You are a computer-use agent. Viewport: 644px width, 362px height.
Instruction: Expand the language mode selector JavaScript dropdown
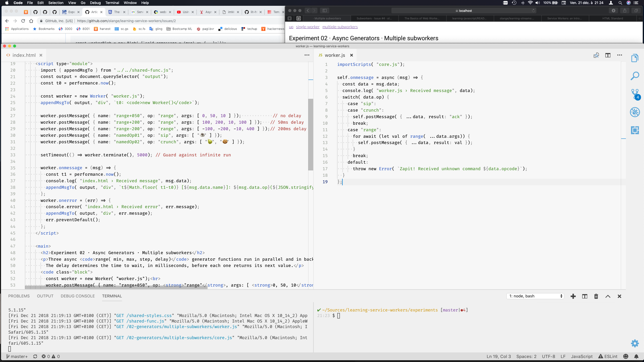tap(581, 356)
